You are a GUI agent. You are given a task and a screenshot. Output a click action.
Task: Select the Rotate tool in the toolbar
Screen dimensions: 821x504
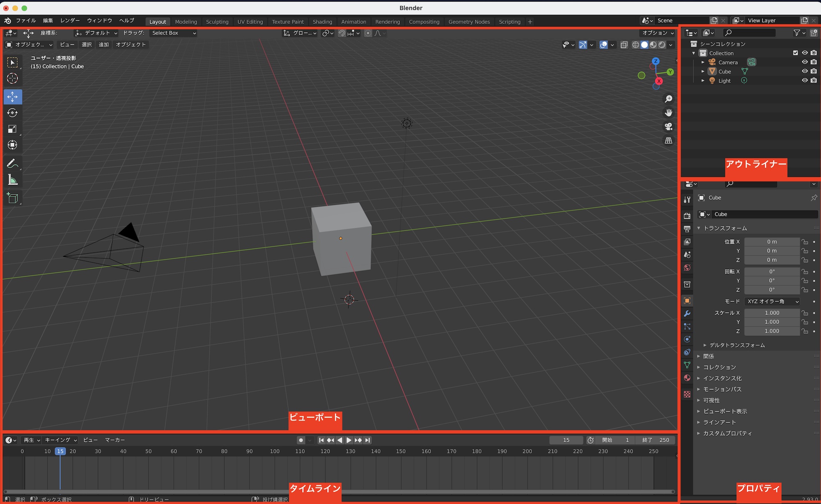click(x=12, y=113)
